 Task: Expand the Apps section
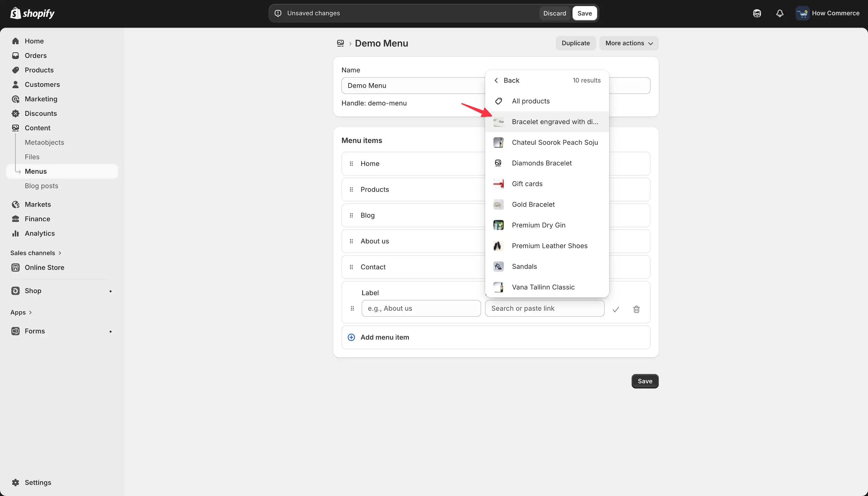click(x=21, y=312)
